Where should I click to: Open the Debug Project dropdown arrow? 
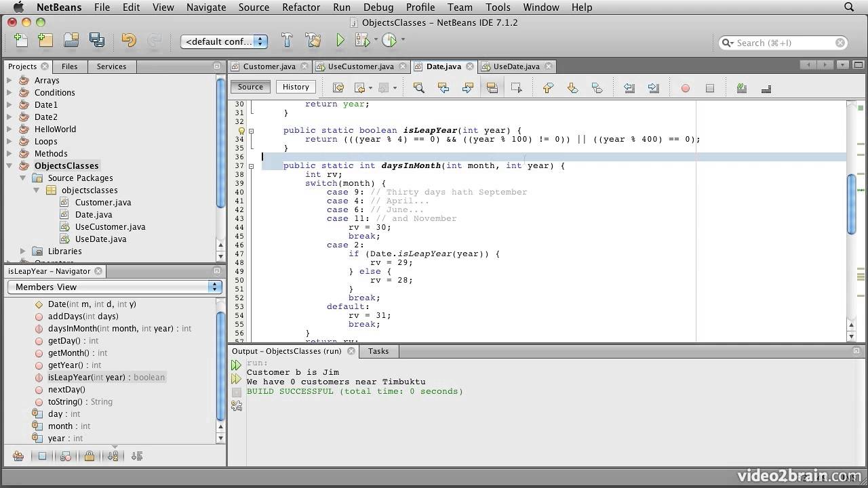pos(376,40)
